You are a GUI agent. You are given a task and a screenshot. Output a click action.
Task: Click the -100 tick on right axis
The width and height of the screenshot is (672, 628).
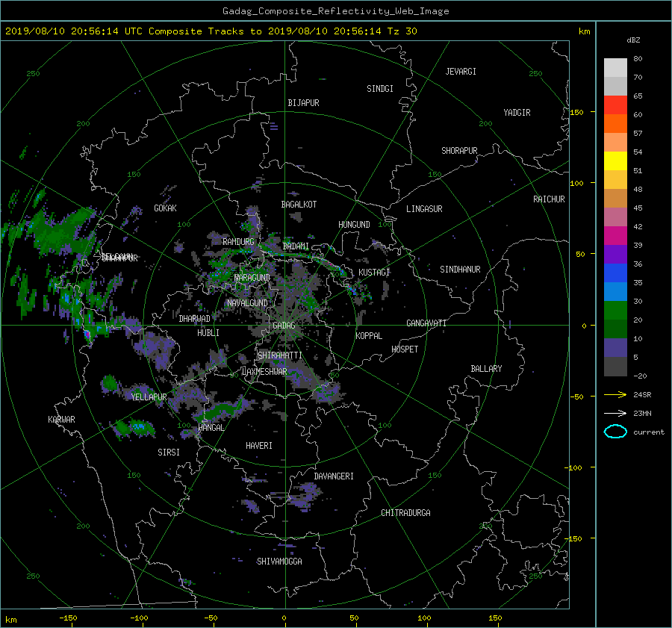coord(575,467)
